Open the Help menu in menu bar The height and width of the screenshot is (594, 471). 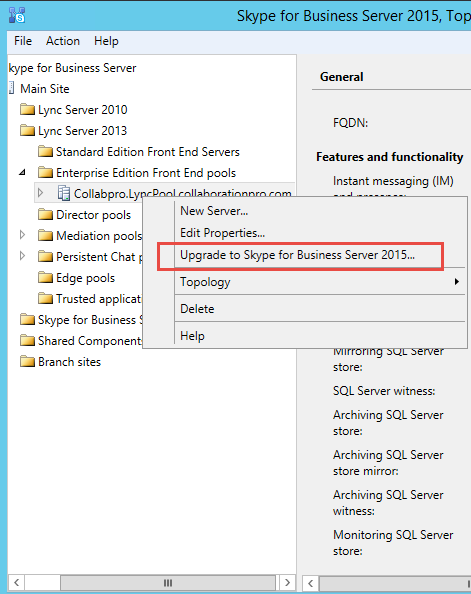[106, 41]
